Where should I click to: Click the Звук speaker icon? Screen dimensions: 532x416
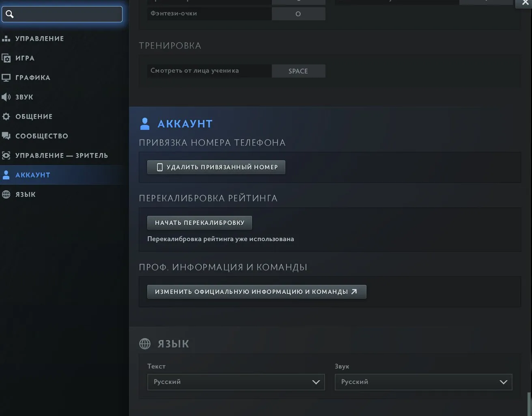pyautogui.click(x=6, y=97)
